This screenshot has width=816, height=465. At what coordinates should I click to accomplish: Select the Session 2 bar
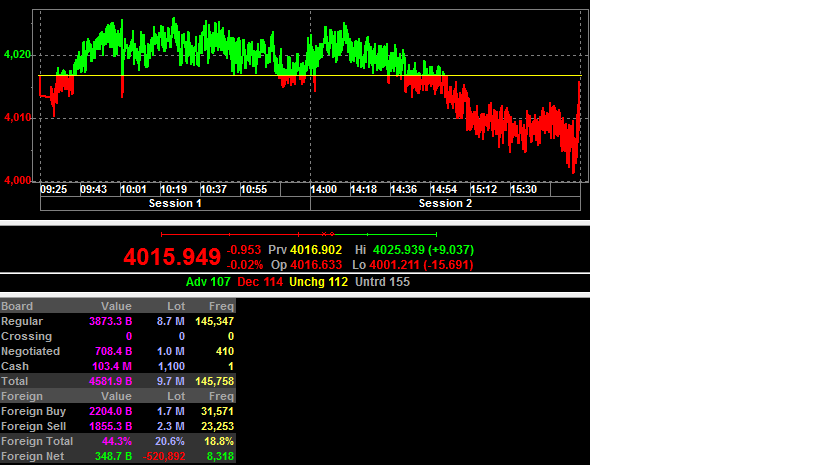445,203
